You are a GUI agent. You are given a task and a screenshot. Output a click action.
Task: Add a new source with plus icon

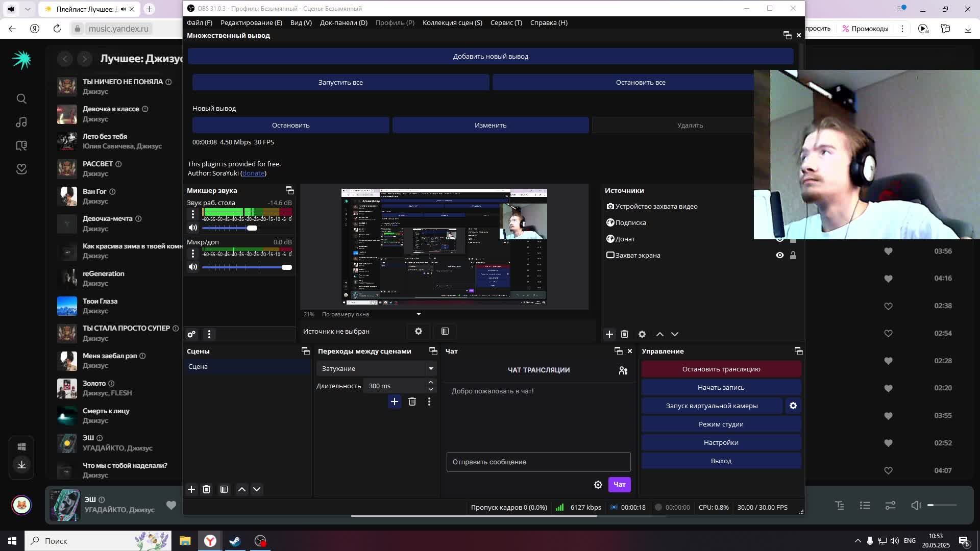609,334
